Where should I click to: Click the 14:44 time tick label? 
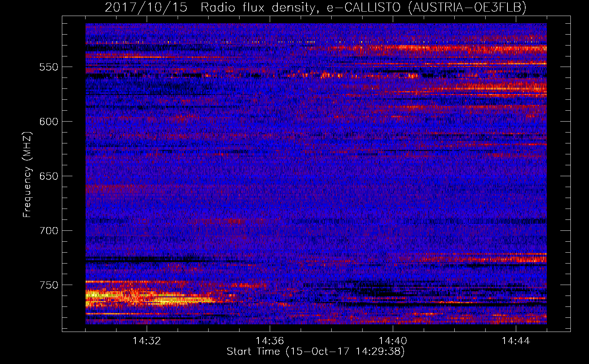click(x=516, y=341)
